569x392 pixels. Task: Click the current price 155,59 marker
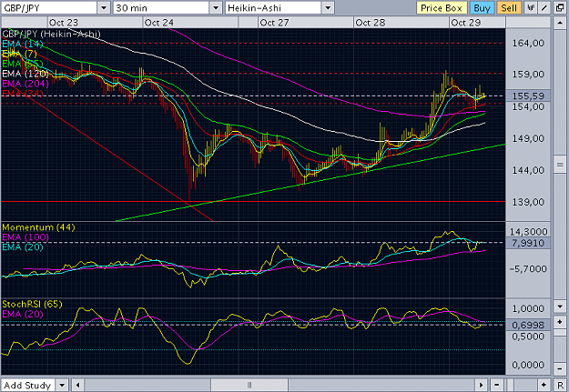[x=528, y=95]
